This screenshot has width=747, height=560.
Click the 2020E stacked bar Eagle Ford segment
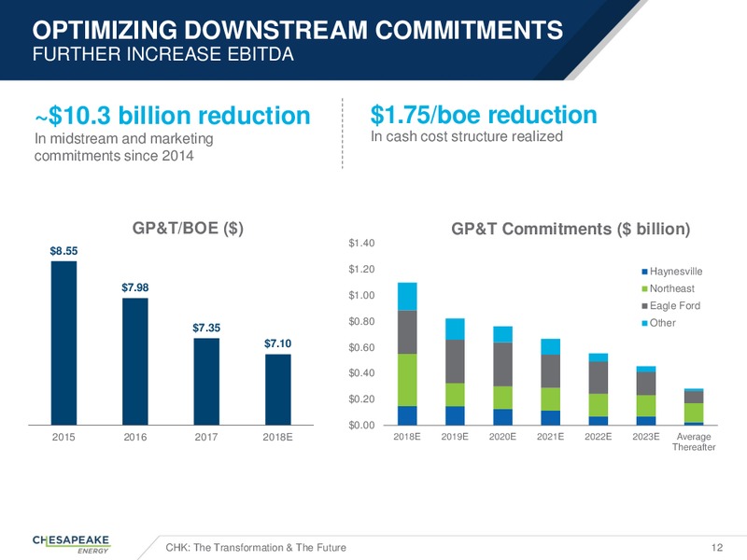coord(503,364)
